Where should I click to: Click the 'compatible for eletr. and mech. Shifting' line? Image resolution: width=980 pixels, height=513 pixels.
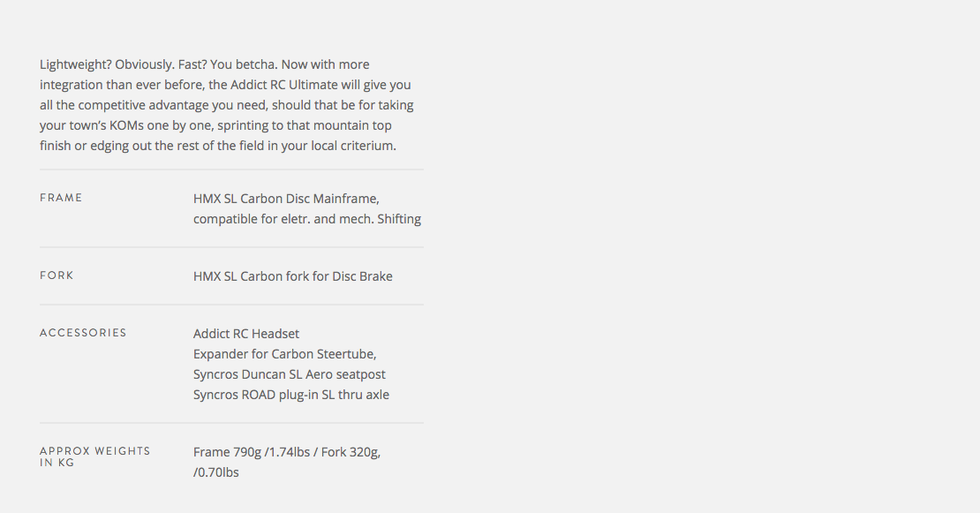306,219
